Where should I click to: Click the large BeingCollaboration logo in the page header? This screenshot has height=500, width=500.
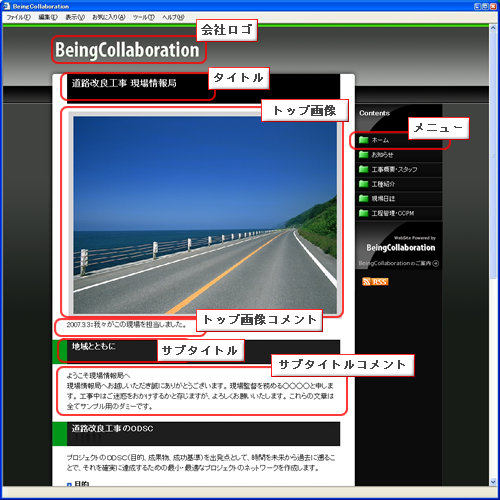click(127, 50)
